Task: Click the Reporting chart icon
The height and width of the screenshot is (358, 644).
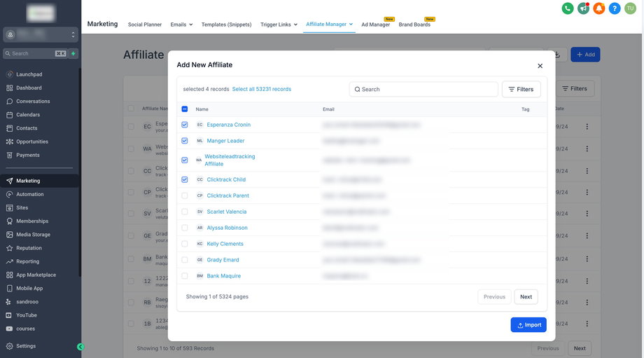Action: [9, 261]
